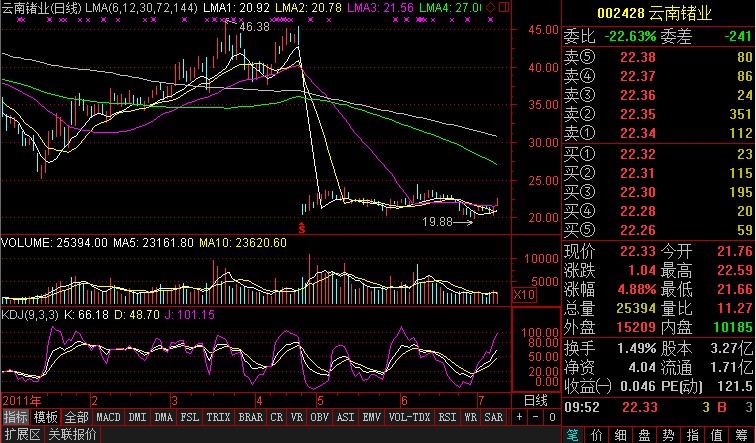Click the plus zoom-in button below the chart
This screenshot has width=756, height=443.
click(x=519, y=417)
